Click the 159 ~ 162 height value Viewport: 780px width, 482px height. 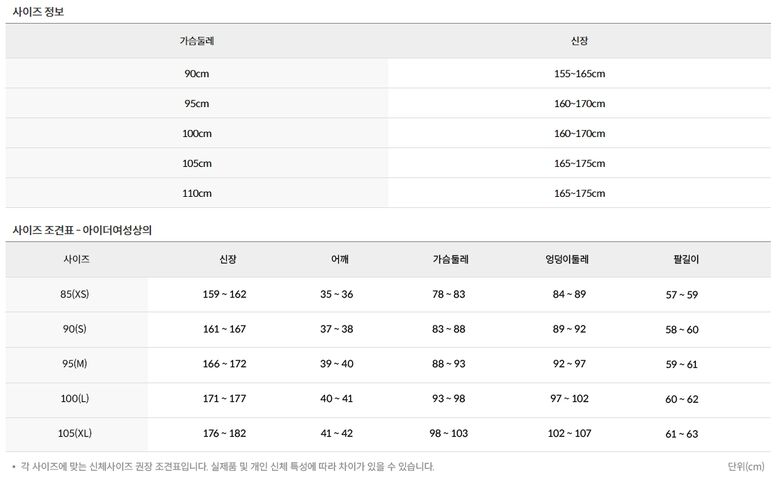(224, 294)
